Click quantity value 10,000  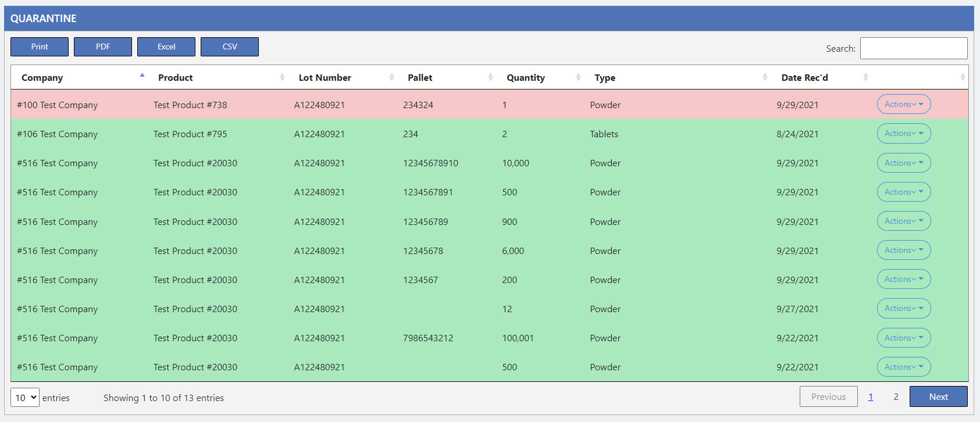pyautogui.click(x=516, y=163)
